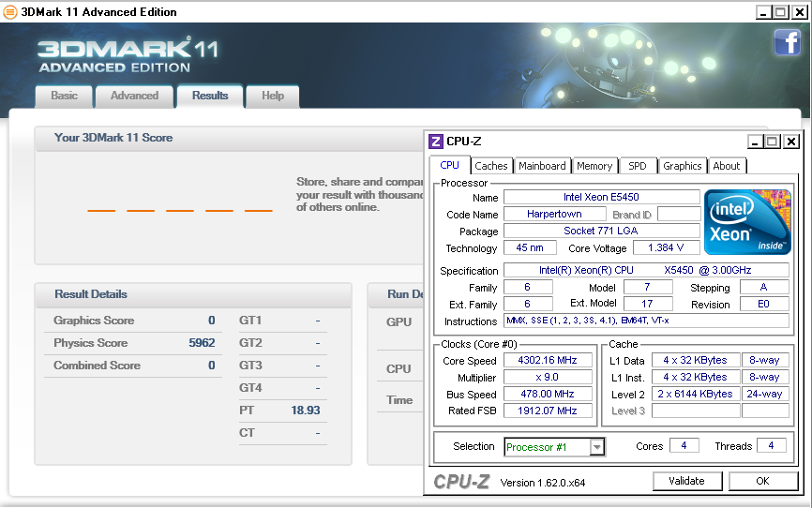Click the Graphics Score value 0
The image size is (812, 508).
pos(211,321)
